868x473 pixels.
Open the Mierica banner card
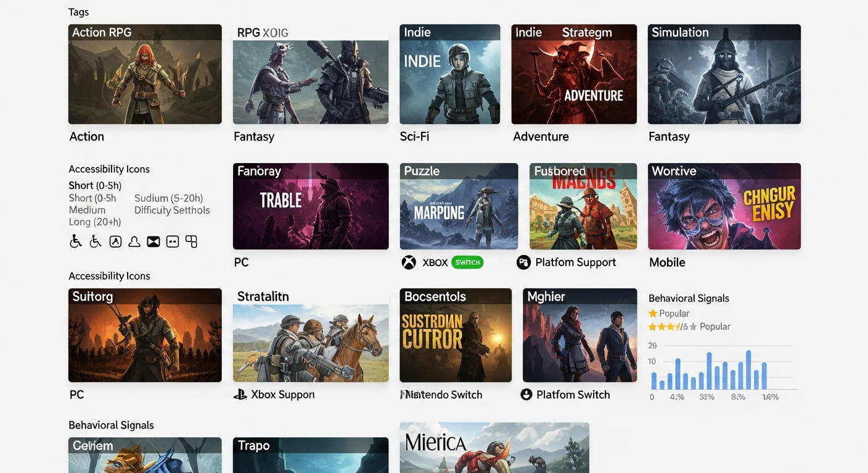click(494, 448)
